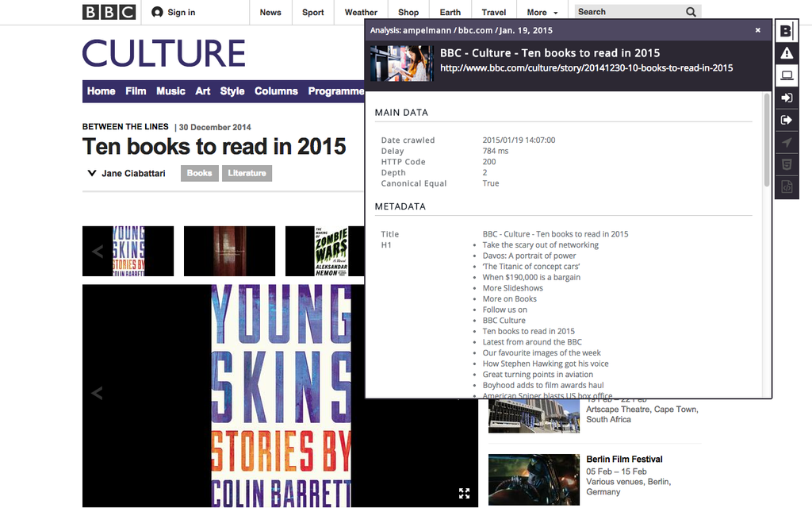Click 'Davos: A portrait of power' entry
812x508 pixels.
tap(529, 256)
